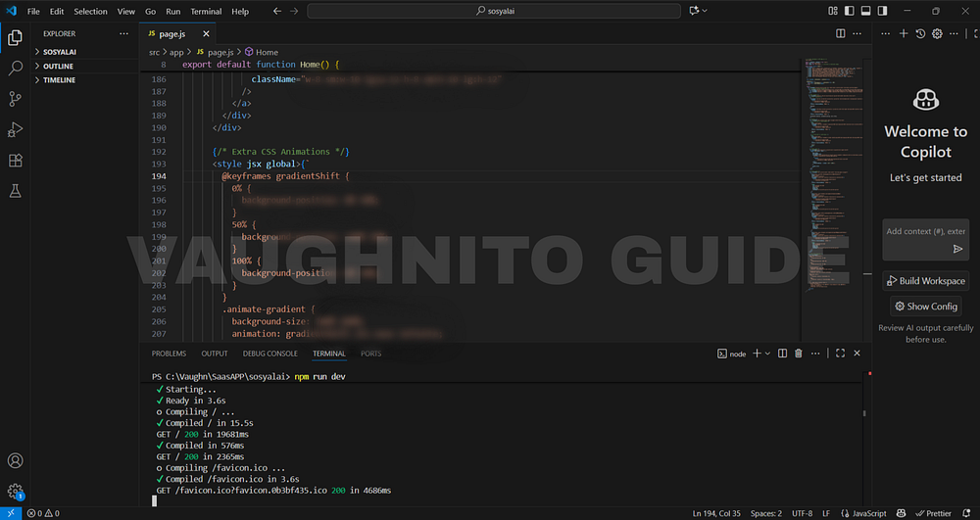Open the Selection menu
The width and height of the screenshot is (980, 520).
click(x=90, y=11)
